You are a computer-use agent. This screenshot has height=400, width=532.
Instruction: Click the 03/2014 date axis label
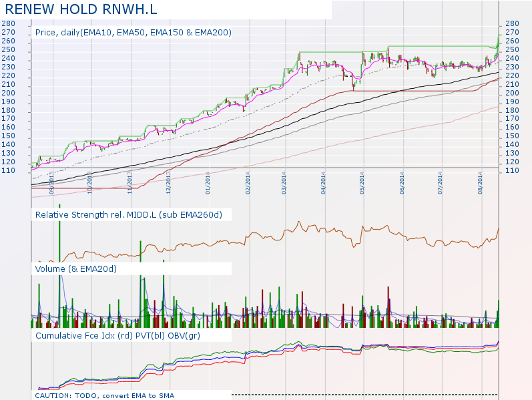click(284, 183)
